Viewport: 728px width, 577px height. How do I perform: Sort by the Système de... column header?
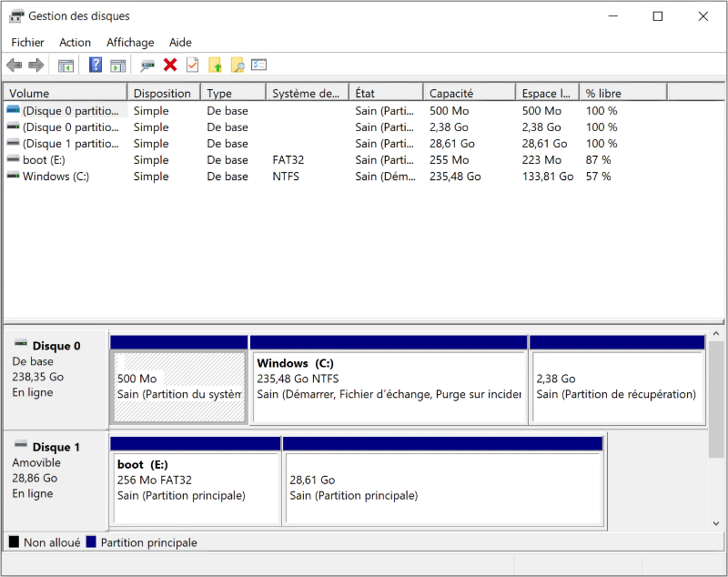pos(308,93)
